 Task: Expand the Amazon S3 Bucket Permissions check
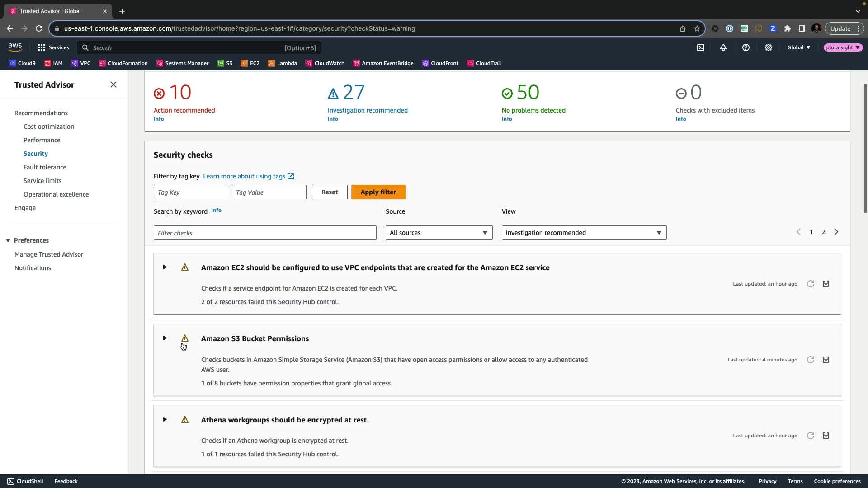[x=165, y=338]
